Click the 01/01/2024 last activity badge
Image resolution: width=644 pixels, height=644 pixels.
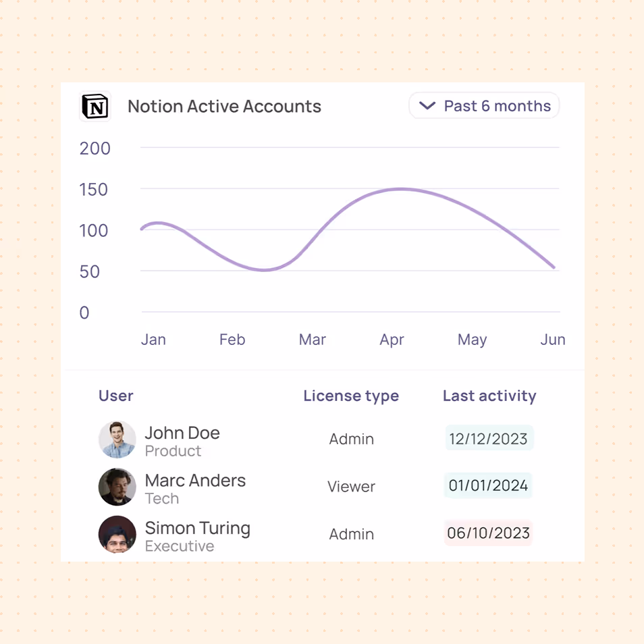point(488,485)
